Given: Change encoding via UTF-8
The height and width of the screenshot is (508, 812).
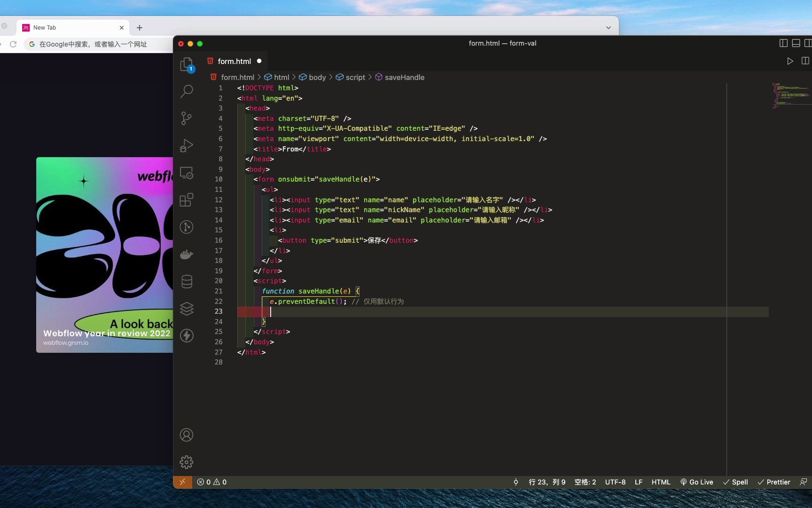Looking at the screenshot, I should tap(615, 482).
